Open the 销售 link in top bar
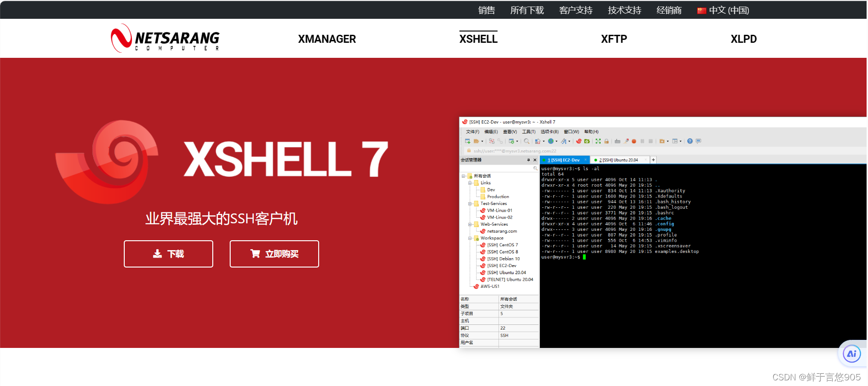This screenshot has width=868, height=386. (x=486, y=10)
